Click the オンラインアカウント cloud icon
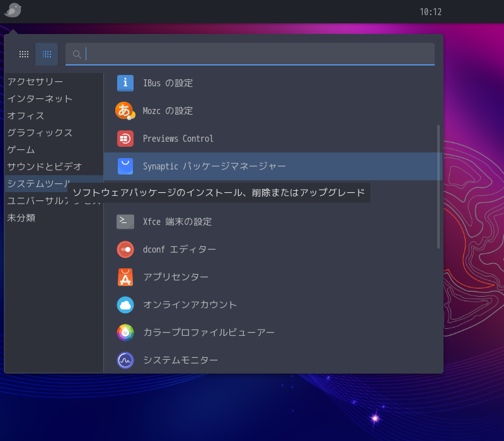This screenshot has width=504, height=441. pos(125,305)
